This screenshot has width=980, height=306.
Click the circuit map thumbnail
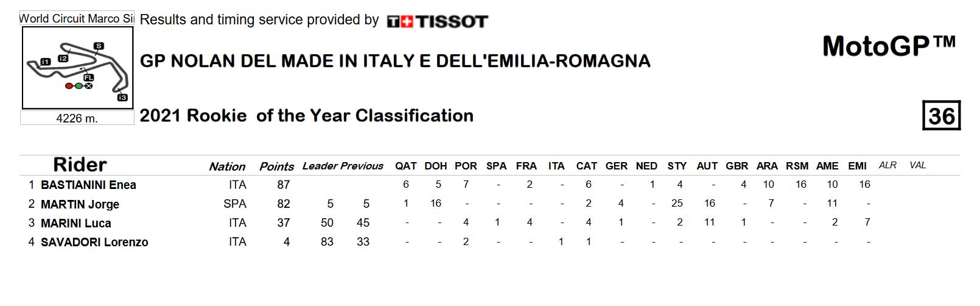coord(77,68)
